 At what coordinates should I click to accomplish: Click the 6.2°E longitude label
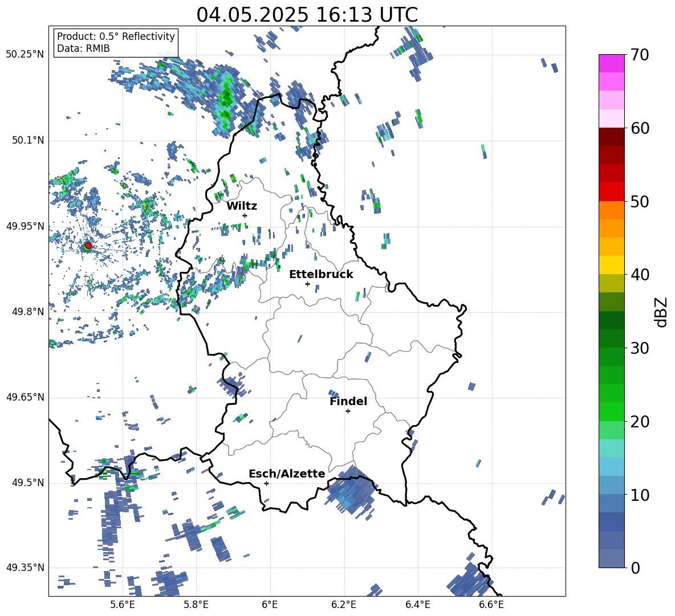344,605
